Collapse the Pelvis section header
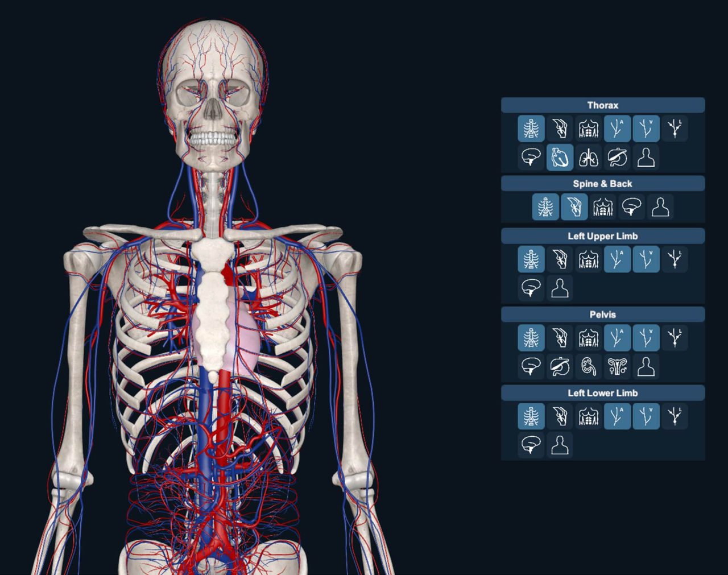This screenshot has height=575, width=728. pyautogui.click(x=603, y=314)
